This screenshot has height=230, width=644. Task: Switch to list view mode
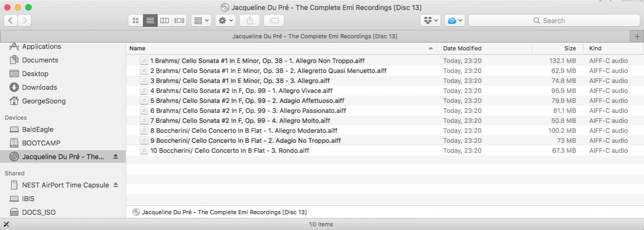[150, 20]
